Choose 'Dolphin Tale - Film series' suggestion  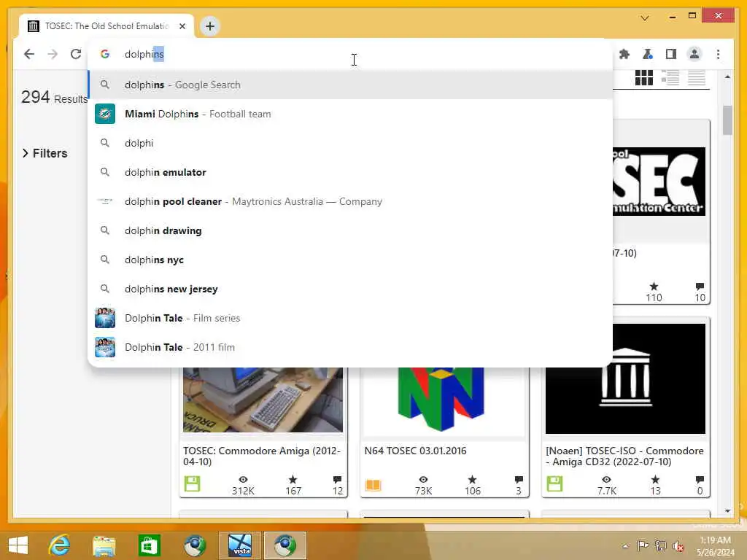point(350,318)
